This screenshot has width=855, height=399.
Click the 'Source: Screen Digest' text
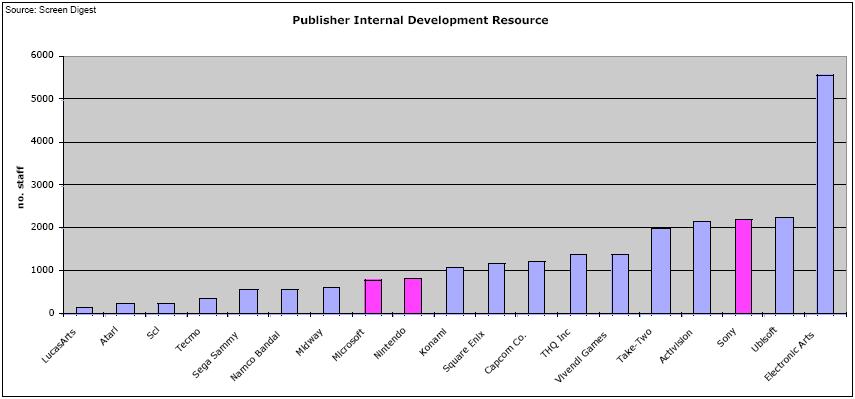(x=50, y=10)
